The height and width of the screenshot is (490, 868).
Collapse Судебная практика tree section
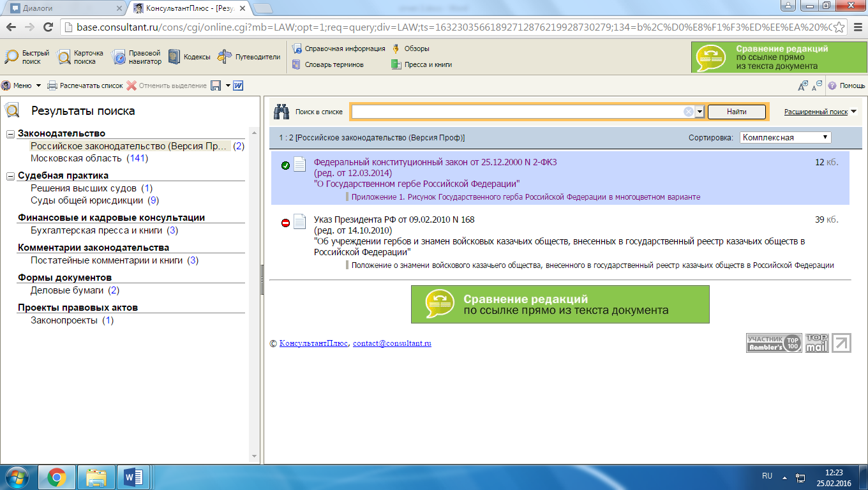point(11,176)
